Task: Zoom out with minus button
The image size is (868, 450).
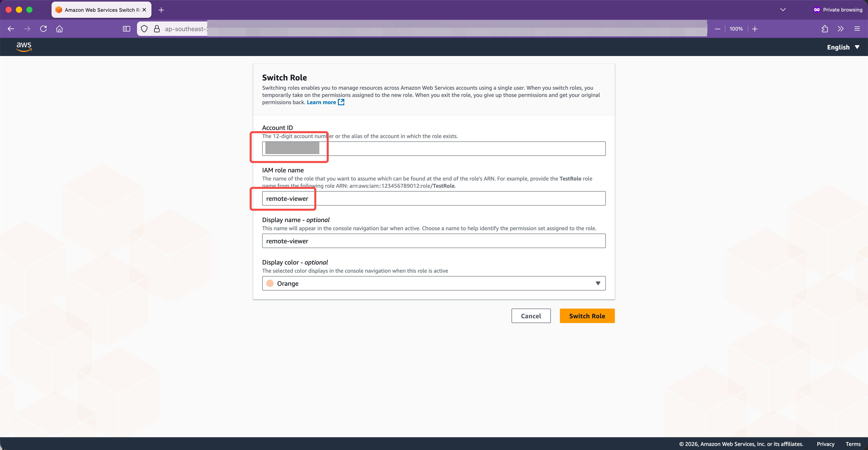Action: pyautogui.click(x=717, y=29)
